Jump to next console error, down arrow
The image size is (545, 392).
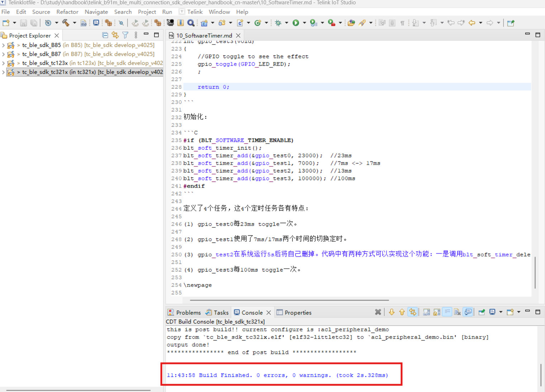(x=392, y=312)
